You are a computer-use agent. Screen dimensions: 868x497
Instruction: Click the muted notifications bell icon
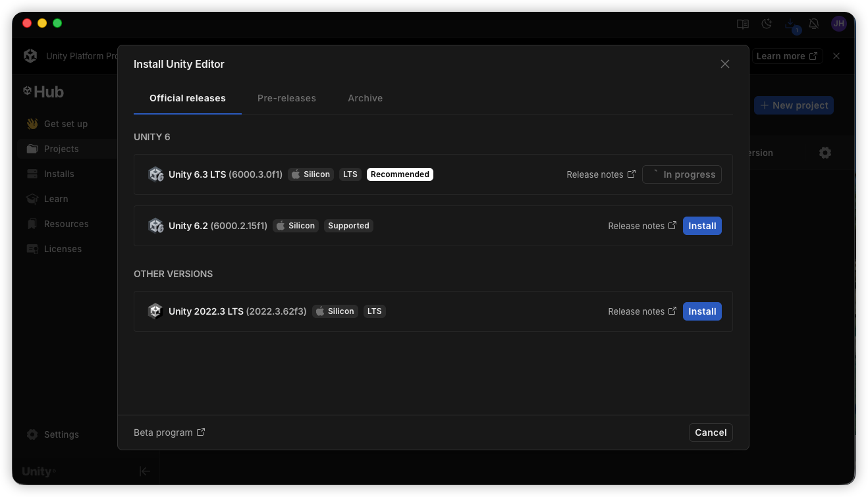tap(814, 24)
